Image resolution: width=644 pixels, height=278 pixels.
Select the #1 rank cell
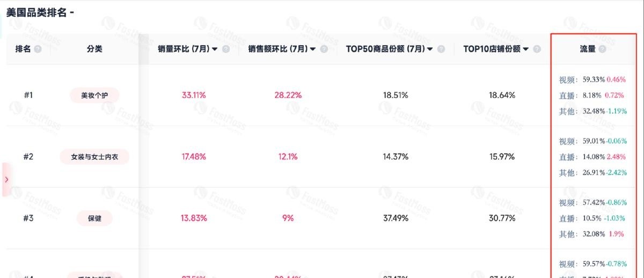click(x=28, y=96)
